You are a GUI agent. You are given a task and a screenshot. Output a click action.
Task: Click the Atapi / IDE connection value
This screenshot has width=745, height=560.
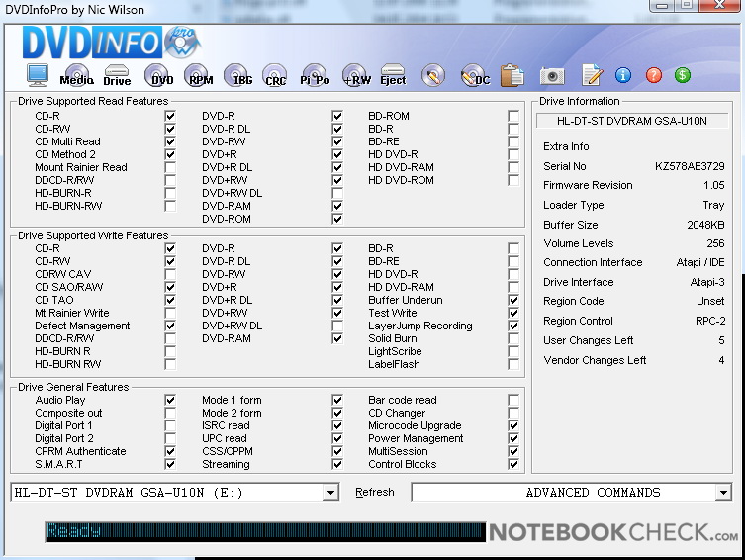point(700,262)
